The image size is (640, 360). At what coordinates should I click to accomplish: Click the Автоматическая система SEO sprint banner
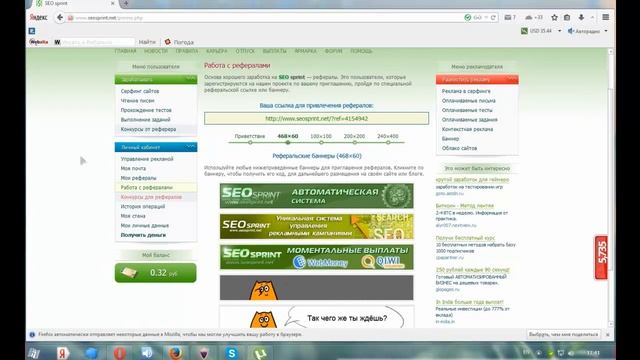pyautogui.click(x=316, y=196)
